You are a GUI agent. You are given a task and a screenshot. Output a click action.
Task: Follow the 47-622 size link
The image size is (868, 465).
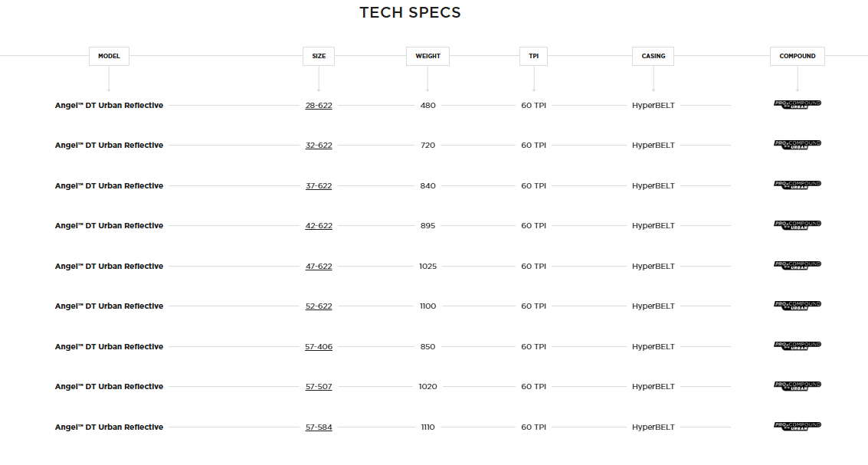tap(319, 267)
